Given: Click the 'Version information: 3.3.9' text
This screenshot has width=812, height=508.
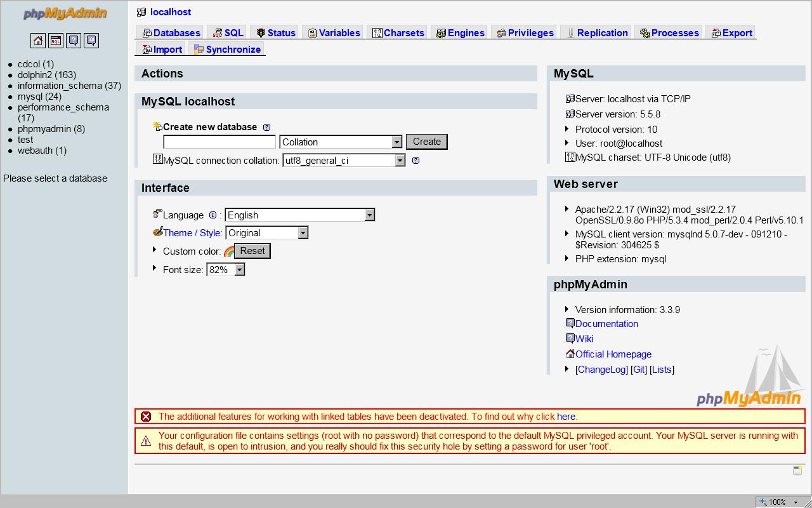Looking at the screenshot, I should (x=627, y=310).
